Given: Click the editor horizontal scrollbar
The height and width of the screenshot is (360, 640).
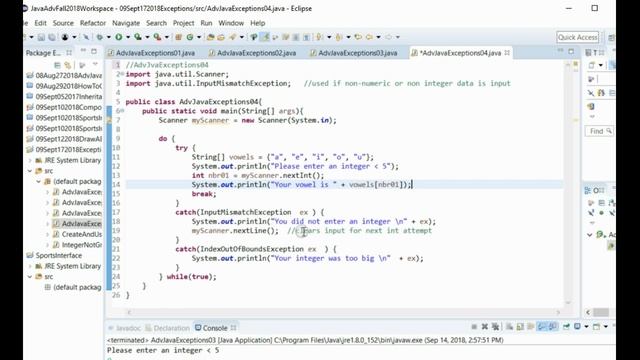Looking at the screenshot, I should 343,312.
